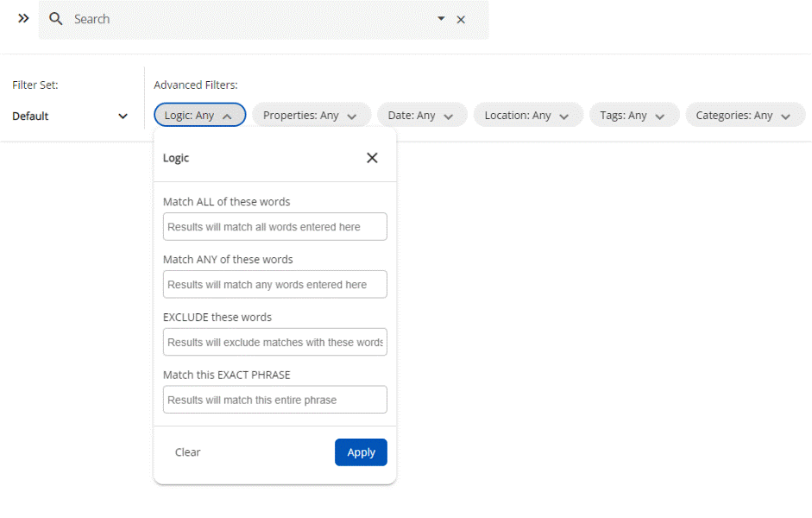The width and height of the screenshot is (812, 518).
Task: Clear search with the X icon
Action: pos(461,19)
